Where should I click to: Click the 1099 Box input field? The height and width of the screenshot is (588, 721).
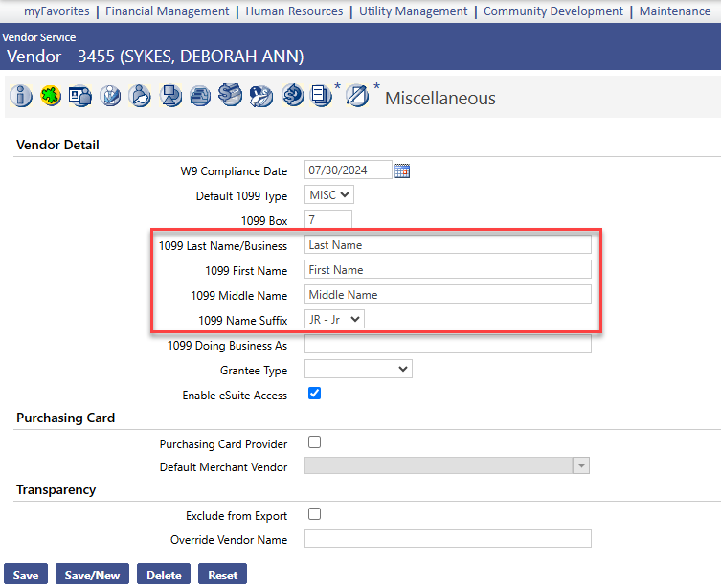(328, 219)
